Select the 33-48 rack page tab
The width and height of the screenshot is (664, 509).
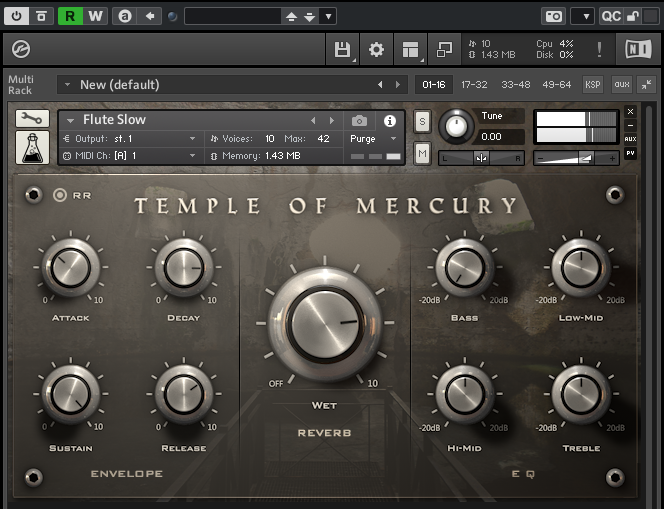516,85
